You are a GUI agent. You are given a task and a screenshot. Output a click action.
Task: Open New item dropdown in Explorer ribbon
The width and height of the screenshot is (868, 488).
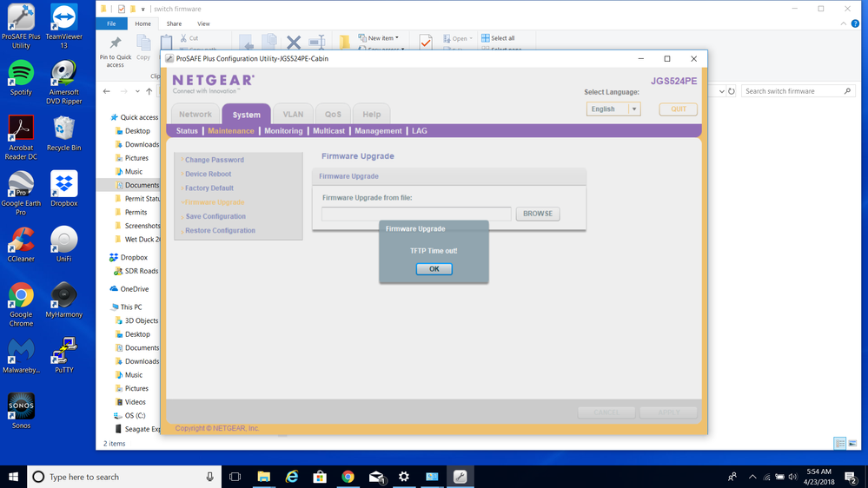(379, 38)
